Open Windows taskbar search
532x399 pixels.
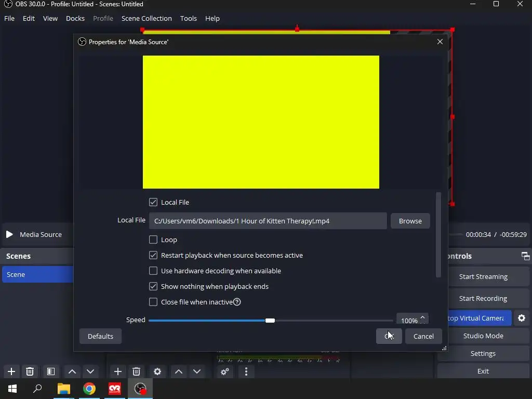pyautogui.click(x=37, y=389)
